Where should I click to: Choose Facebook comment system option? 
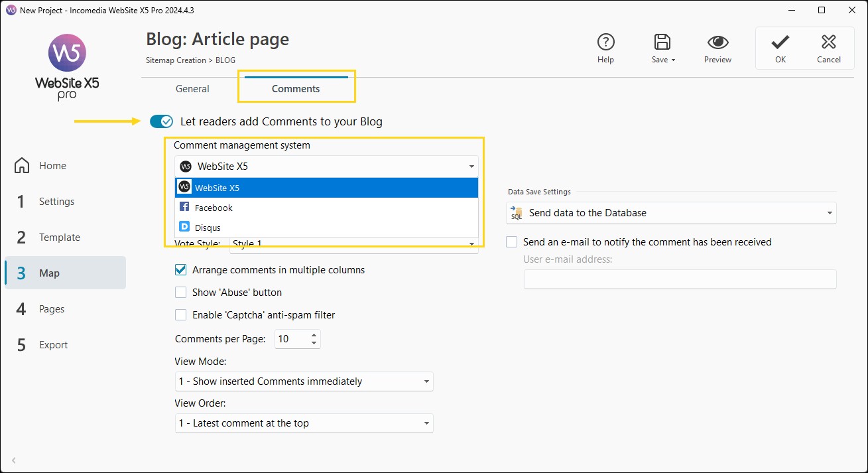pos(326,208)
